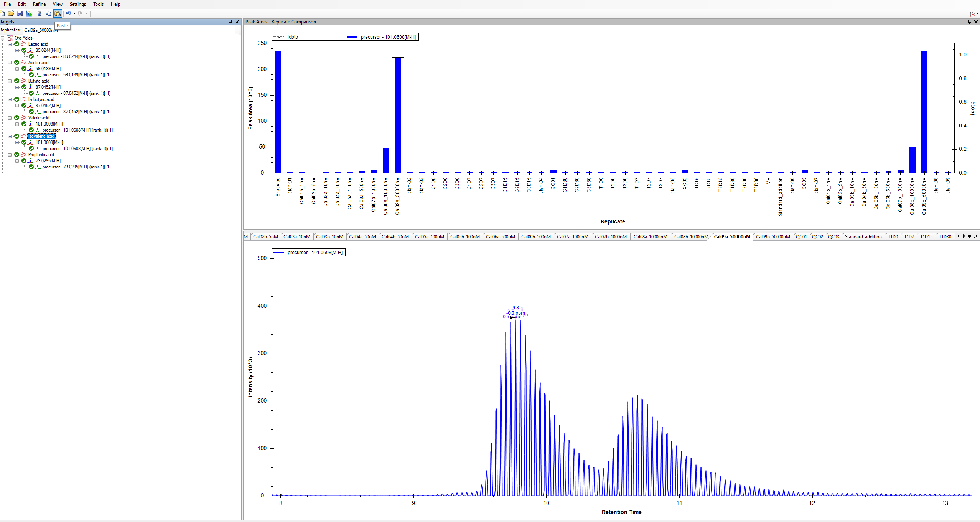Click the Open document folder icon
This screenshot has width=980, height=522.
point(11,13)
